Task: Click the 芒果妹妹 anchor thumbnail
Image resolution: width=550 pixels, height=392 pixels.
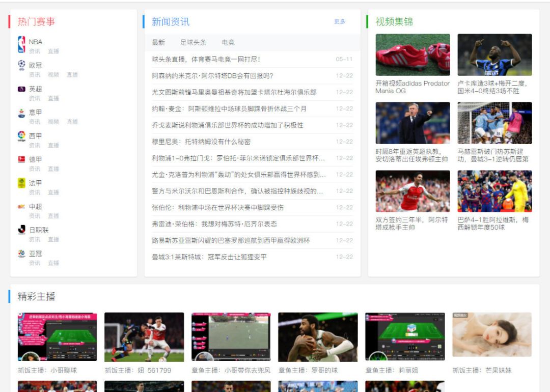Action: [492, 335]
